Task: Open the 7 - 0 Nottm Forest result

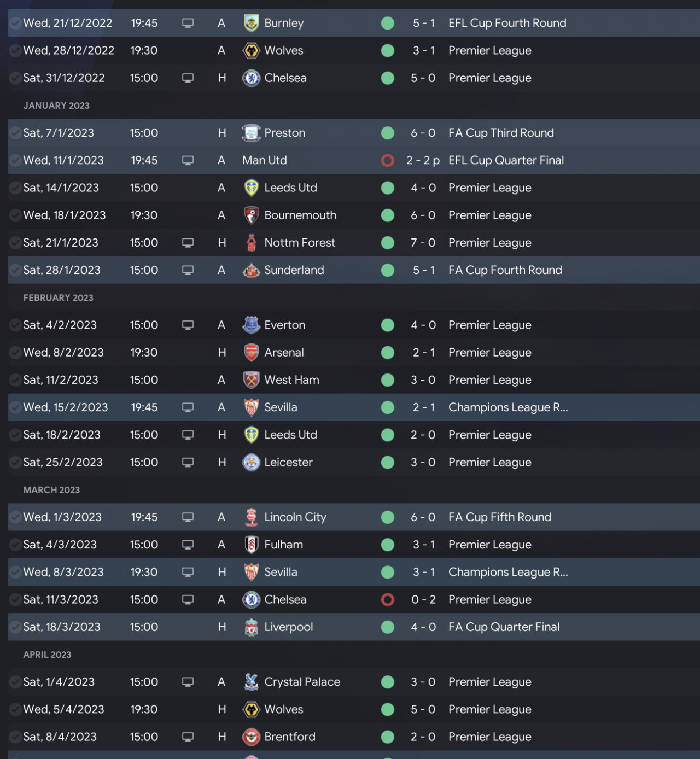Action: [x=423, y=243]
